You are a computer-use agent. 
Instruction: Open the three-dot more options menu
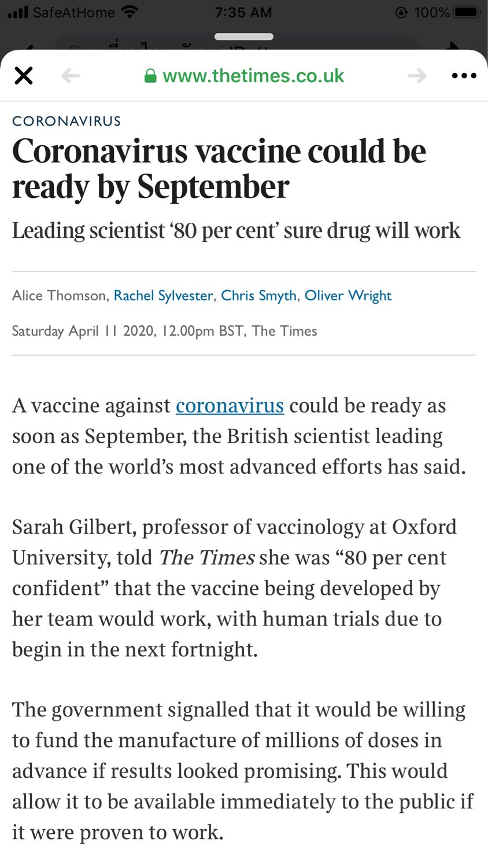coord(464,76)
